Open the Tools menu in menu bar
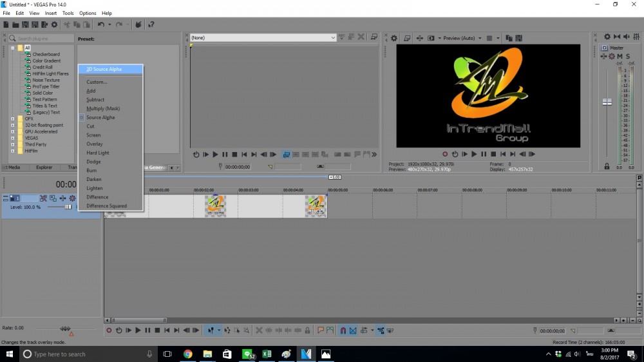644x362 pixels. (68, 13)
